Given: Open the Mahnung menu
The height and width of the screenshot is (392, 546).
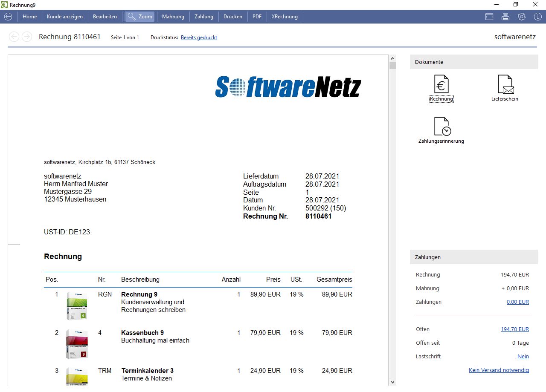Looking at the screenshot, I should pos(173,17).
